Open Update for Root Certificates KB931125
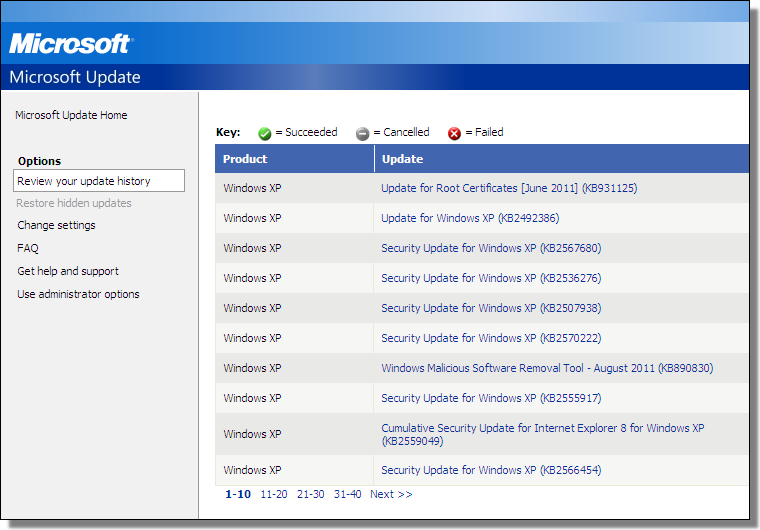Screen dimensions: 760x530 pos(509,188)
